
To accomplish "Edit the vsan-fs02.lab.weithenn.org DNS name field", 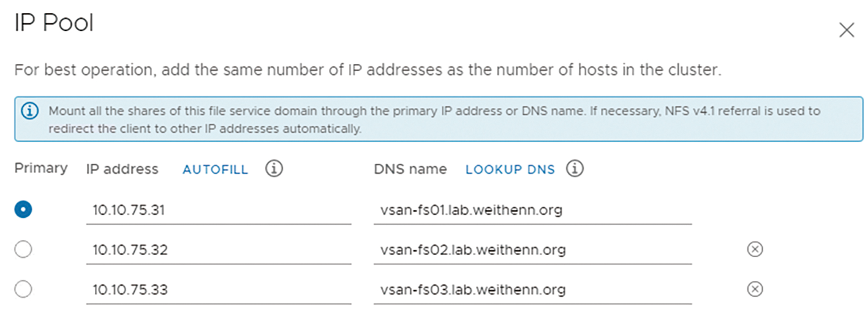I will (x=533, y=250).
